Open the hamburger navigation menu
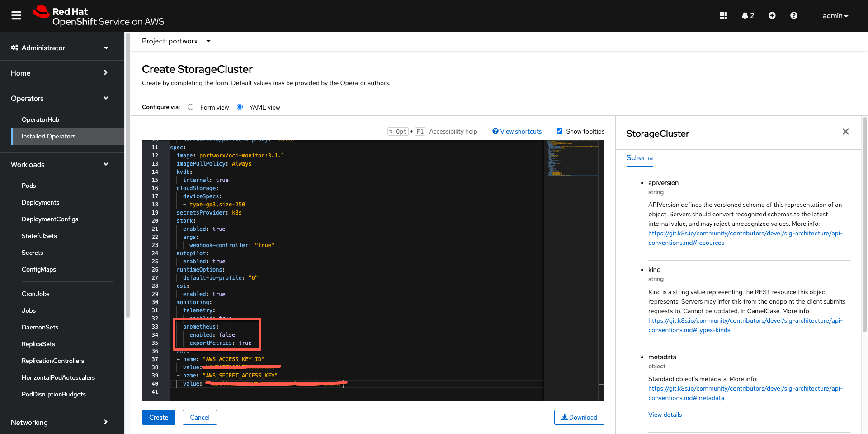The height and width of the screenshot is (434, 868). (16, 15)
